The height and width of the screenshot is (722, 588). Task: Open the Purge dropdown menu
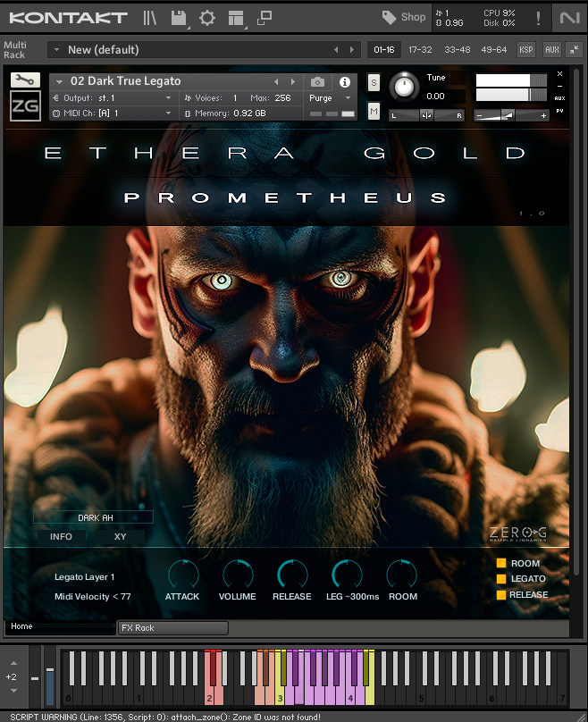point(327,98)
